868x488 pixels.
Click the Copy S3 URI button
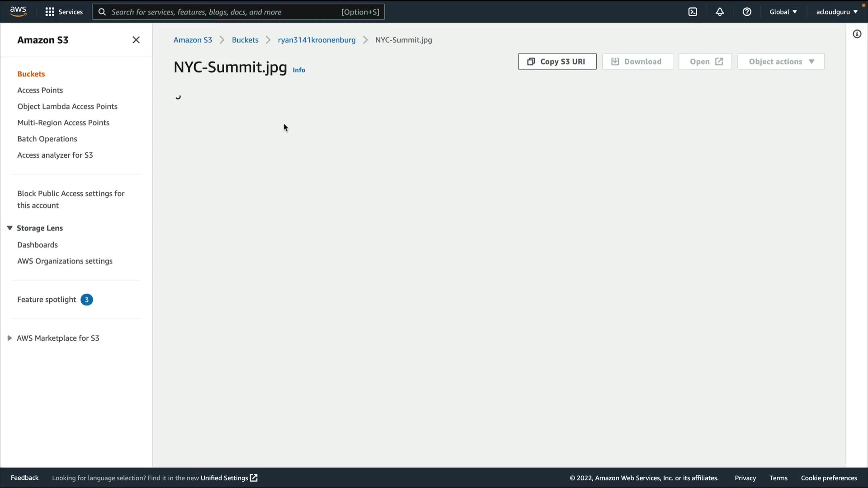pyautogui.click(x=557, y=61)
